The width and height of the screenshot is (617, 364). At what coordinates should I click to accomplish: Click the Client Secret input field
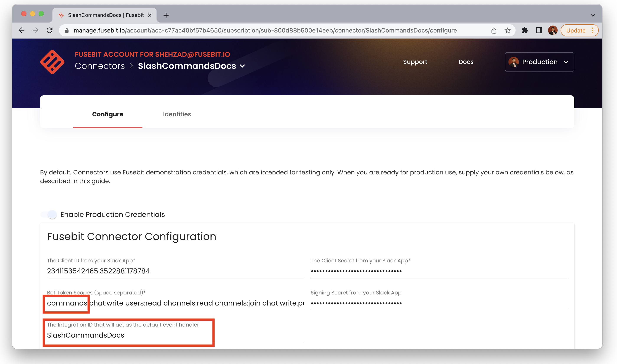point(439,271)
